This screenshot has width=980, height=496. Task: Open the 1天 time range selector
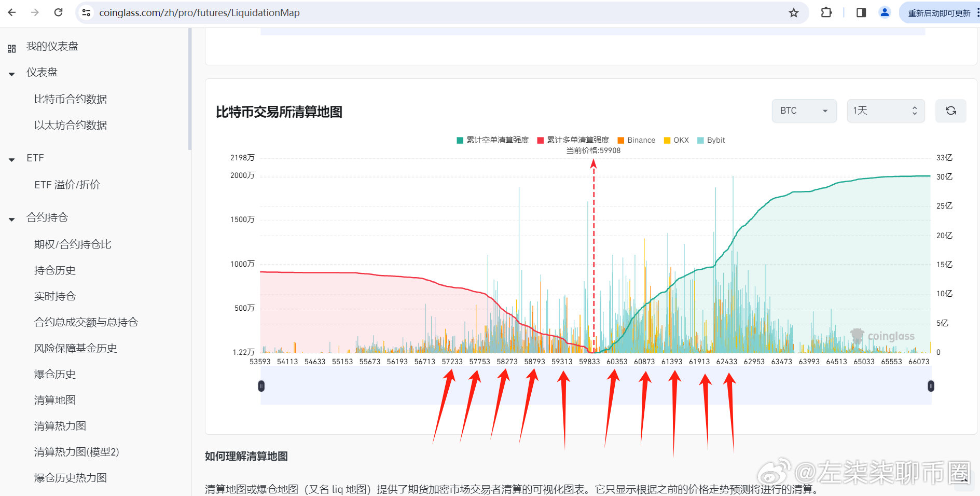[x=885, y=111]
